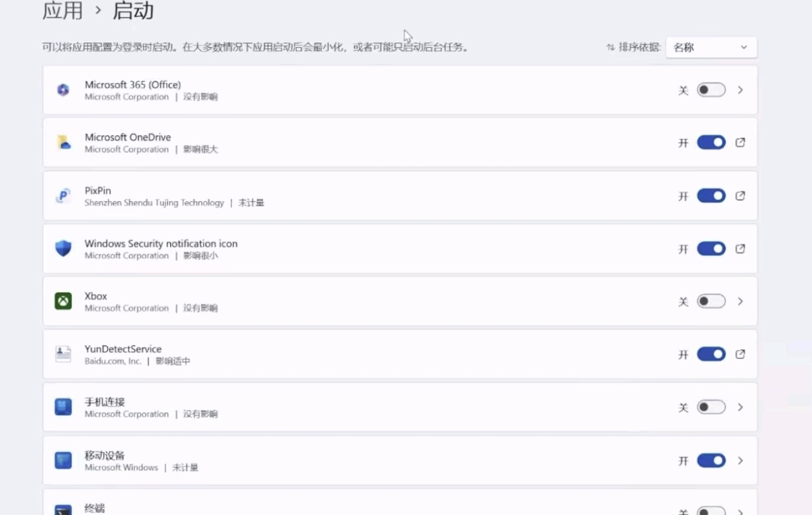Turn on Xbox startup toggle

(x=711, y=301)
